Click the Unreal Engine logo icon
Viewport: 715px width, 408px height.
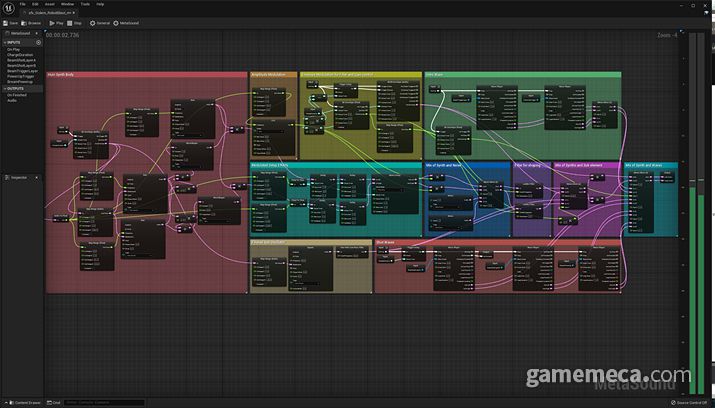[8, 8]
